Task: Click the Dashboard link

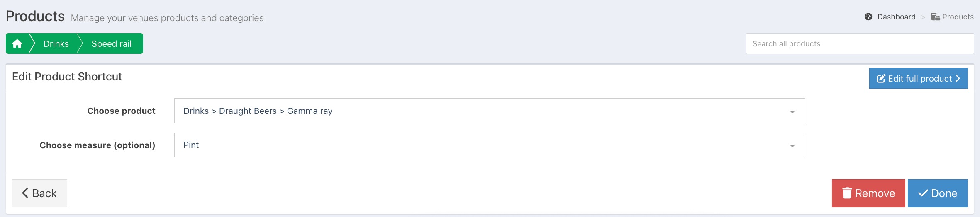Action: pos(896,17)
